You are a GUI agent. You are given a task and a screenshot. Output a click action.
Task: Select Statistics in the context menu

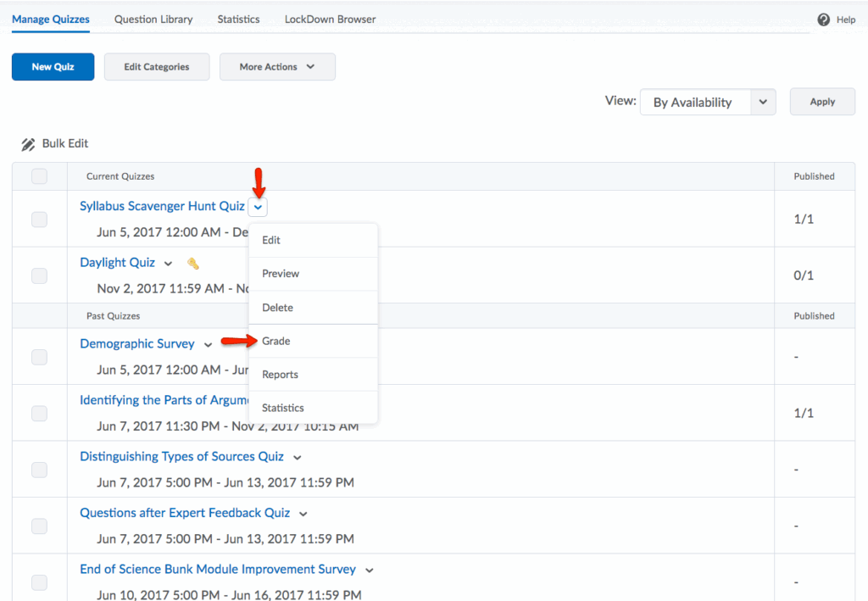tap(283, 408)
